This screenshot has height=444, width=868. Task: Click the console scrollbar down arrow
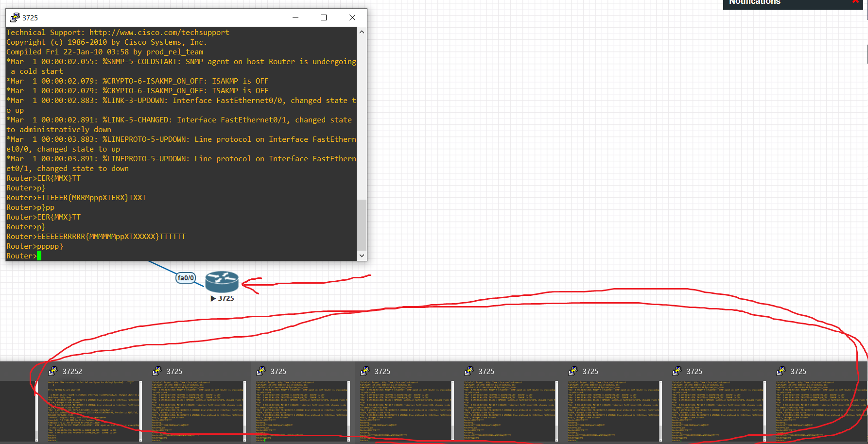362,256
